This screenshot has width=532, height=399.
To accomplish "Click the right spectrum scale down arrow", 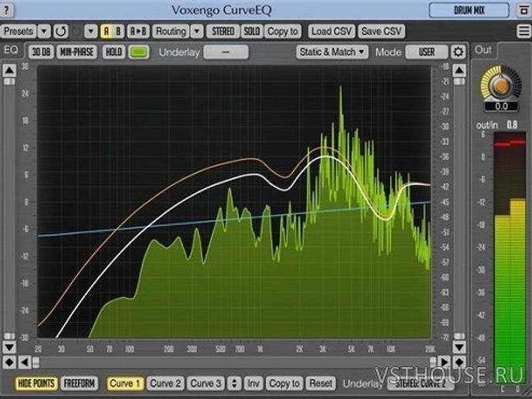I will coord(459,347).
